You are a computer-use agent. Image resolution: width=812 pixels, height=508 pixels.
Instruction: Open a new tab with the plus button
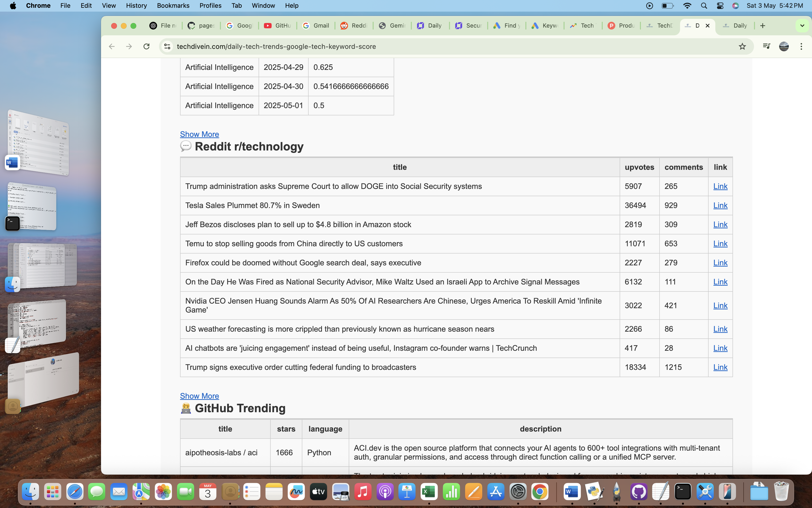[x=763, y=26]
